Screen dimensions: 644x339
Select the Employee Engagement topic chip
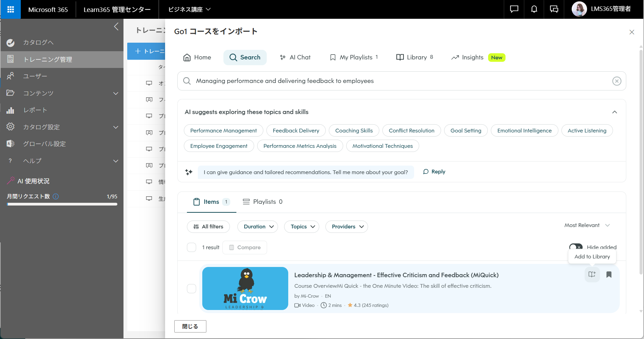coord(219,146)
